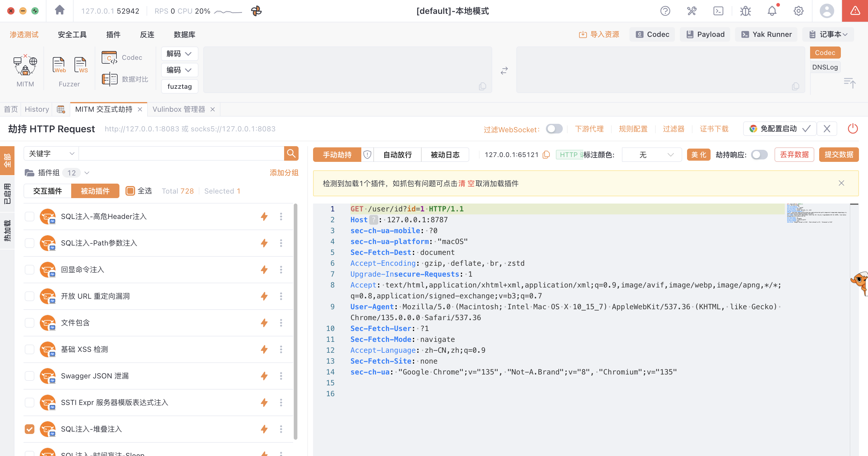Click the keyword search input field
Image resolution: width=868 pixels, height=456 pixels.
(181, 153)
